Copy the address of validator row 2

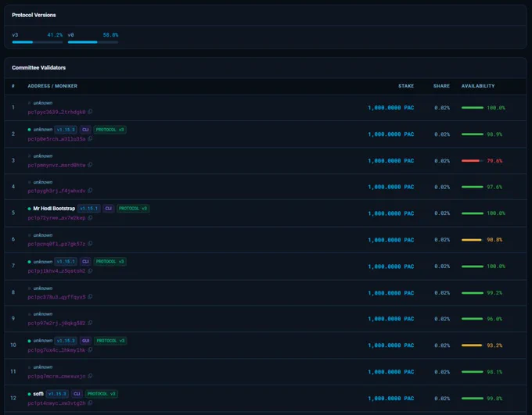pos(90,138)
